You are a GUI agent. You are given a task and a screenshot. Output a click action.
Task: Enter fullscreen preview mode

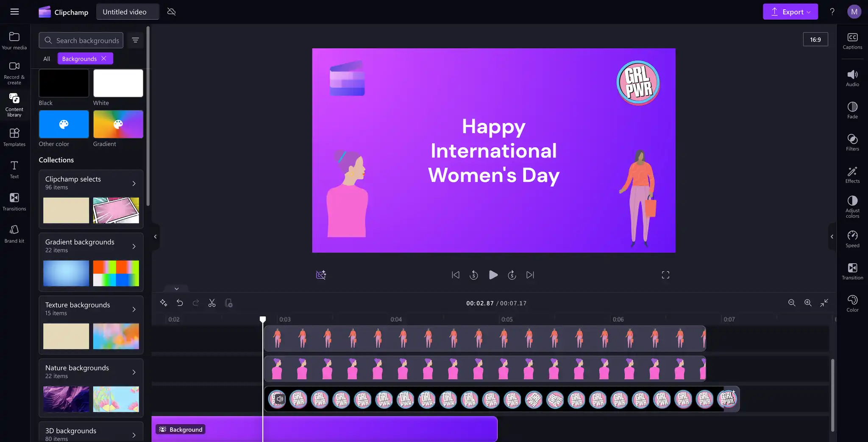pyautogui.click(x=665, y=275)
